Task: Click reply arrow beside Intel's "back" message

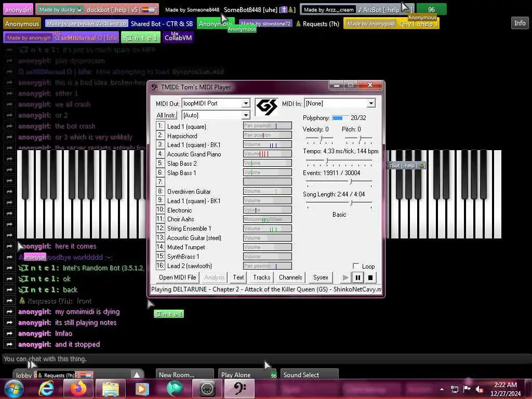Action: click(9, 290)
